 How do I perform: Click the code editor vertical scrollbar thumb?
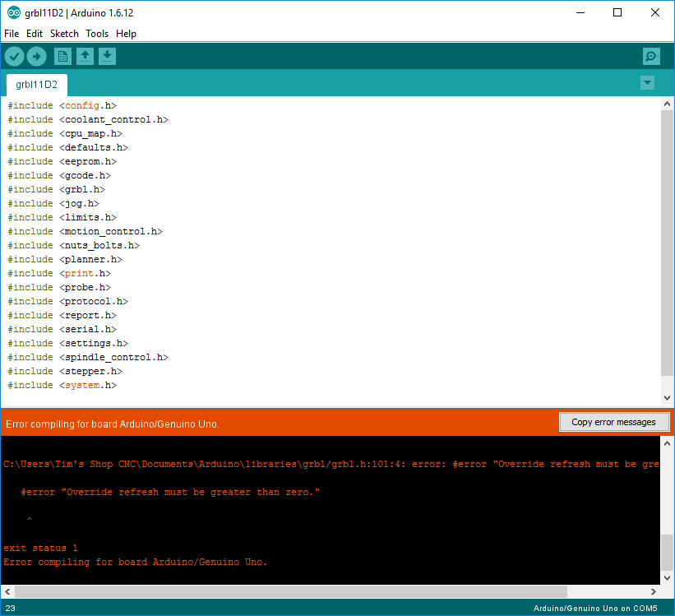point(668,243)
